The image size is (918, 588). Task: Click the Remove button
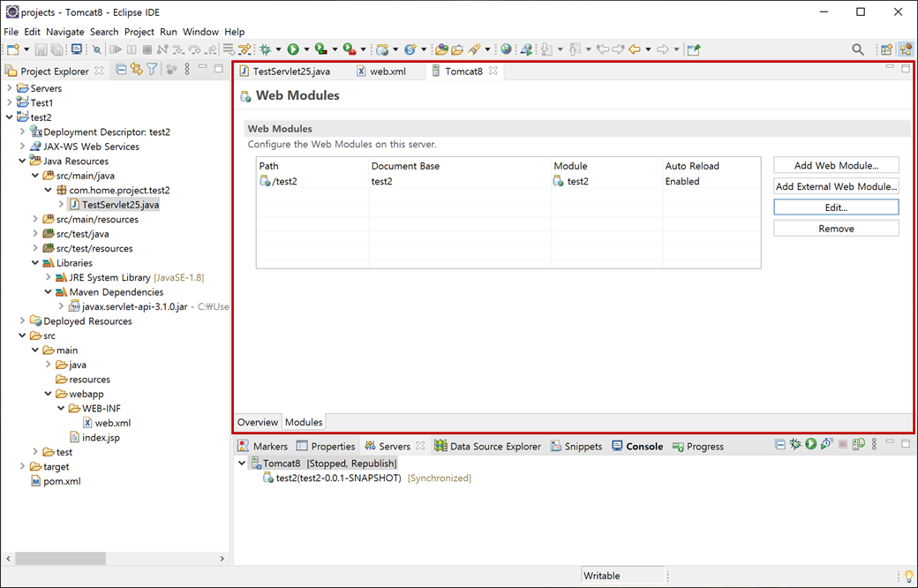pos(836,229)
